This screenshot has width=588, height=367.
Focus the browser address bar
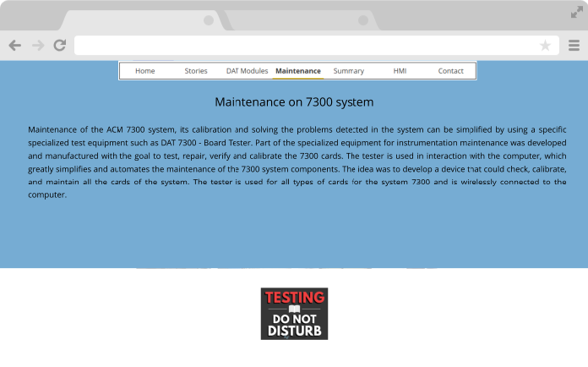pyautogui.click(x=304, y=46)
